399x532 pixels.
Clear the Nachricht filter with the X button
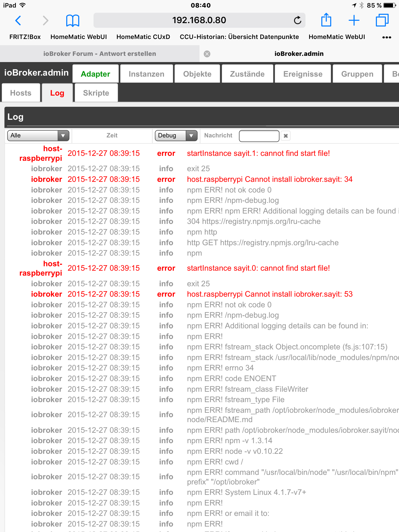coord(286,136)
